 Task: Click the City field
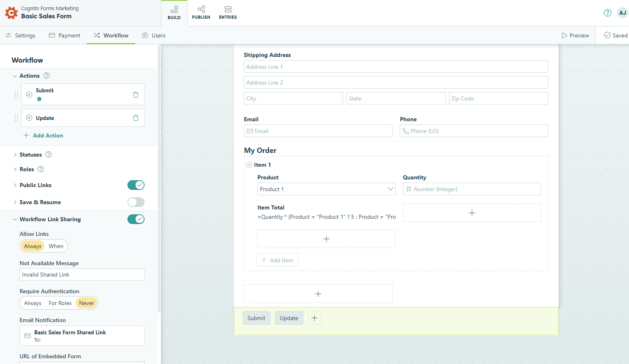pyautogui.click(x=294, y=98)
